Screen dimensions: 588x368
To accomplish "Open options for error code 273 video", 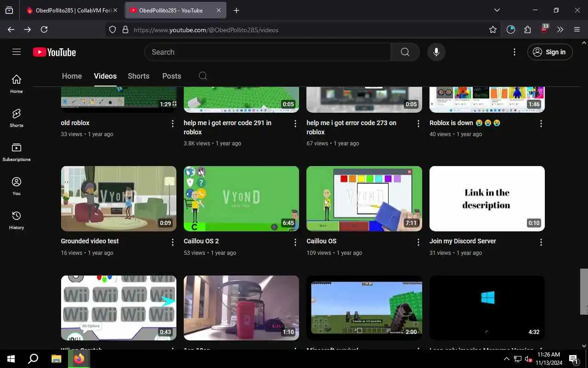I will 418,123.
